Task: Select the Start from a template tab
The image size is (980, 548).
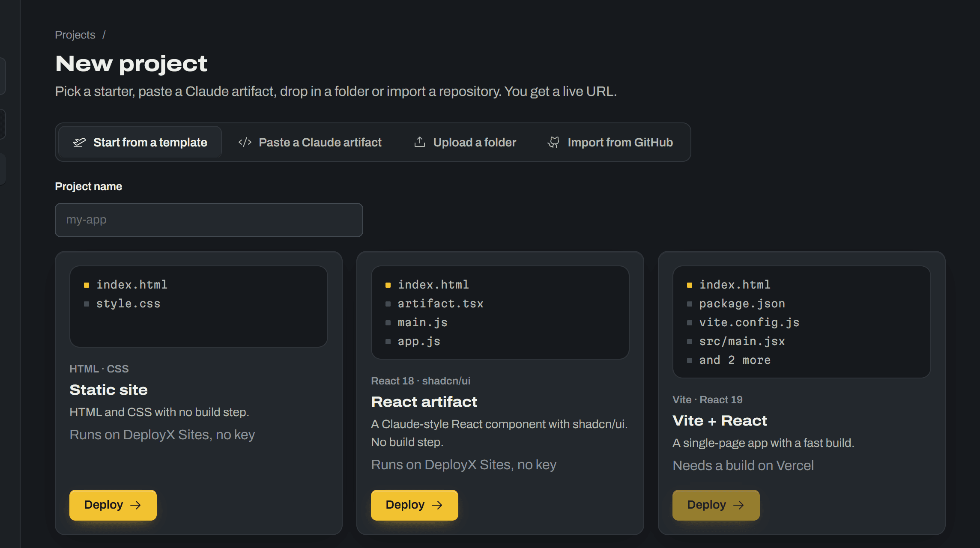Action: (140, 142)
